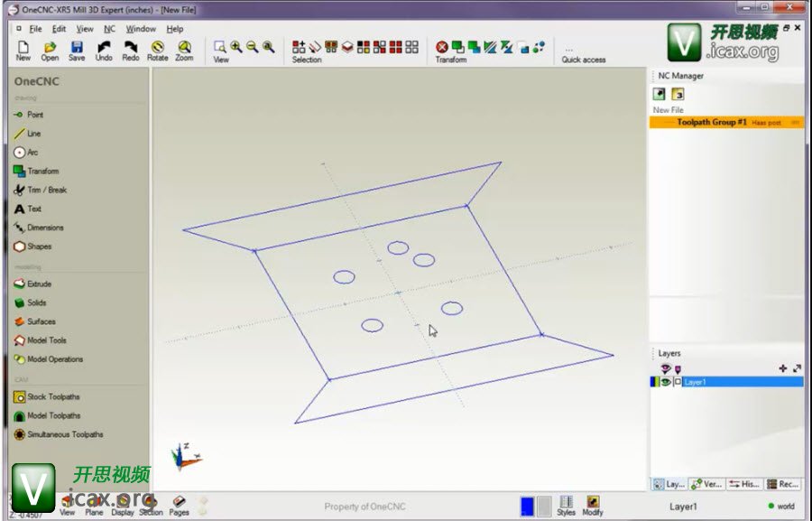Toggle all layers visibility eye in header
Image resolution: width=812 pixels, height=521 pixels.
(666, 368)
